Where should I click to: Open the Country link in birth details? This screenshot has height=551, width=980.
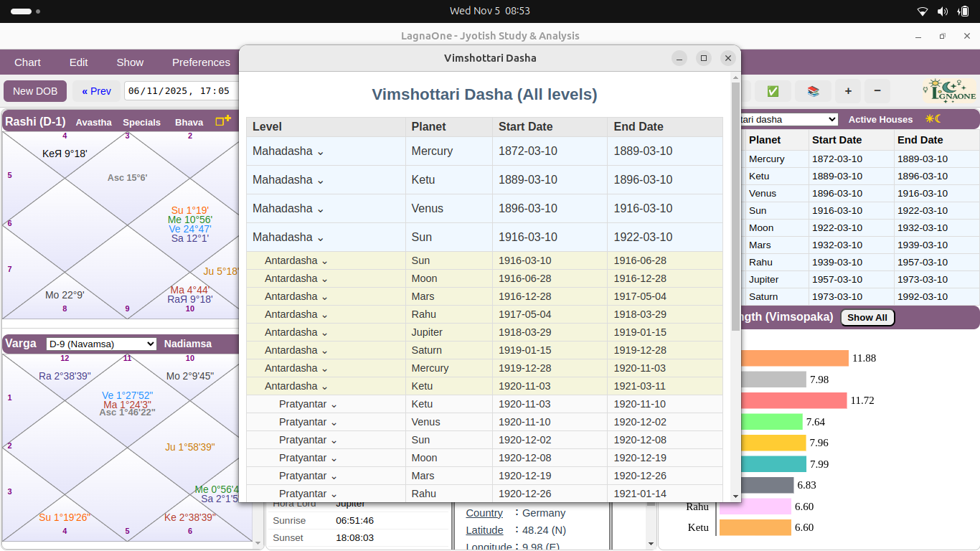484,513
